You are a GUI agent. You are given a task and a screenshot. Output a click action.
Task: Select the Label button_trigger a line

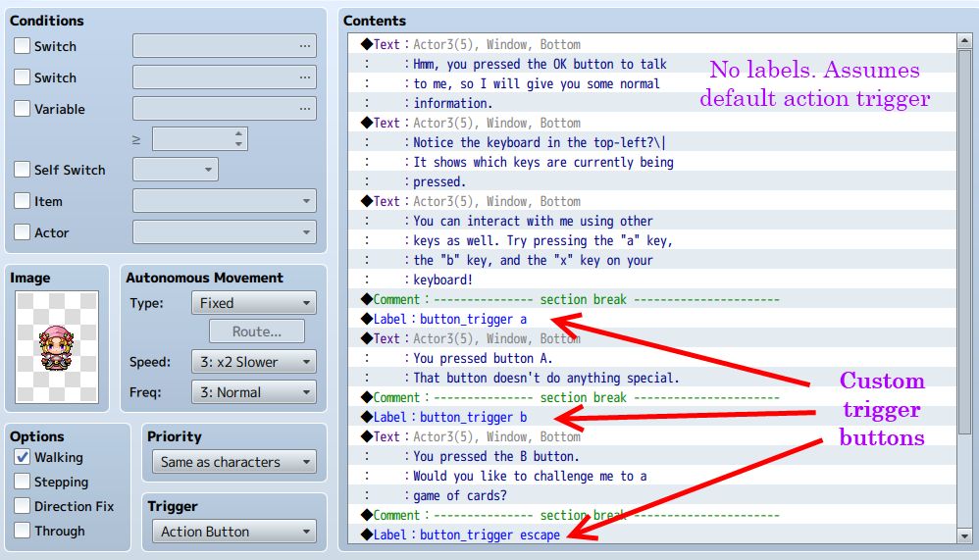coord(651,319)
